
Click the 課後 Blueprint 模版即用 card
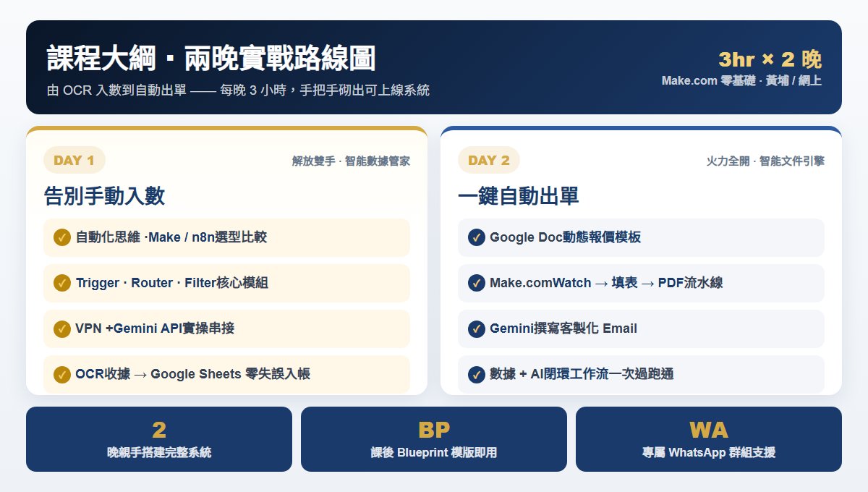[x=434, y=439]
